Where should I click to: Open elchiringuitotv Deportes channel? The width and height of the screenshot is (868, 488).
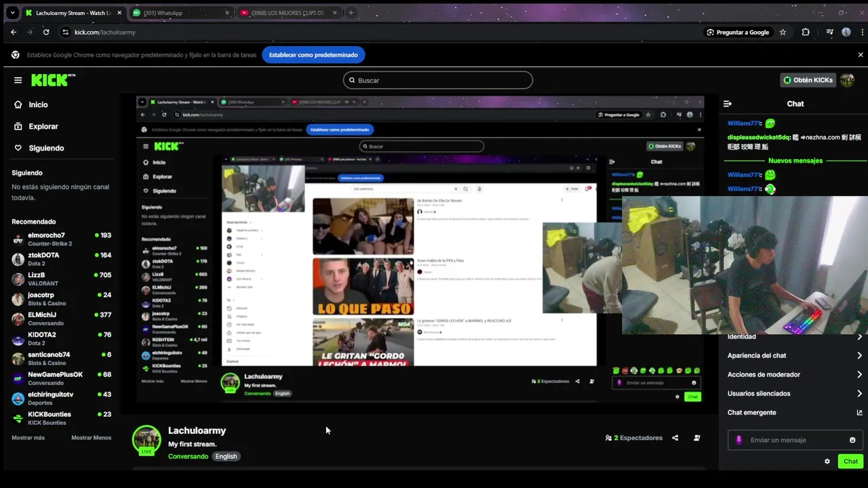(x=61, y=399)
